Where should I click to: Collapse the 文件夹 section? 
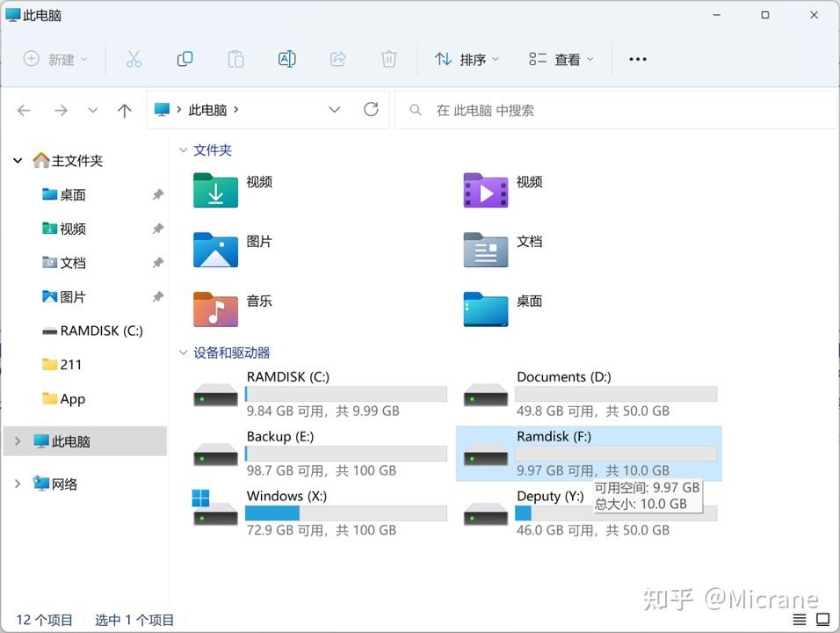click(x=183, y=150)
